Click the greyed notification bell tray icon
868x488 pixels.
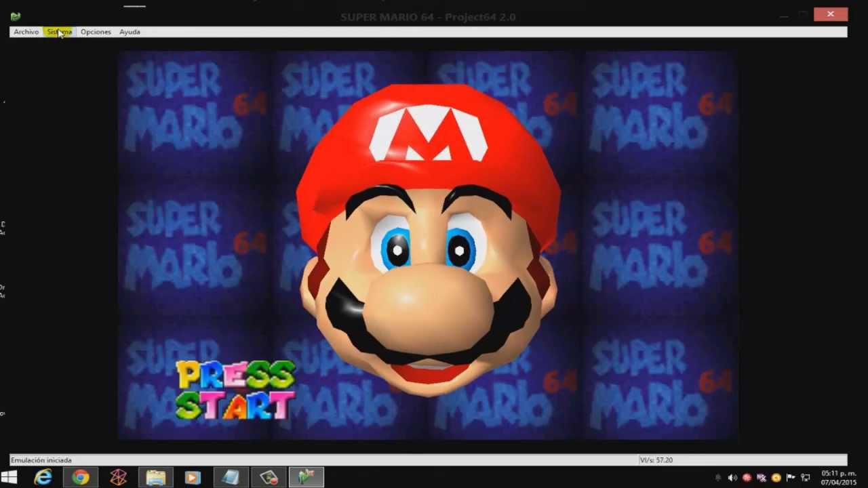point(718,478)
